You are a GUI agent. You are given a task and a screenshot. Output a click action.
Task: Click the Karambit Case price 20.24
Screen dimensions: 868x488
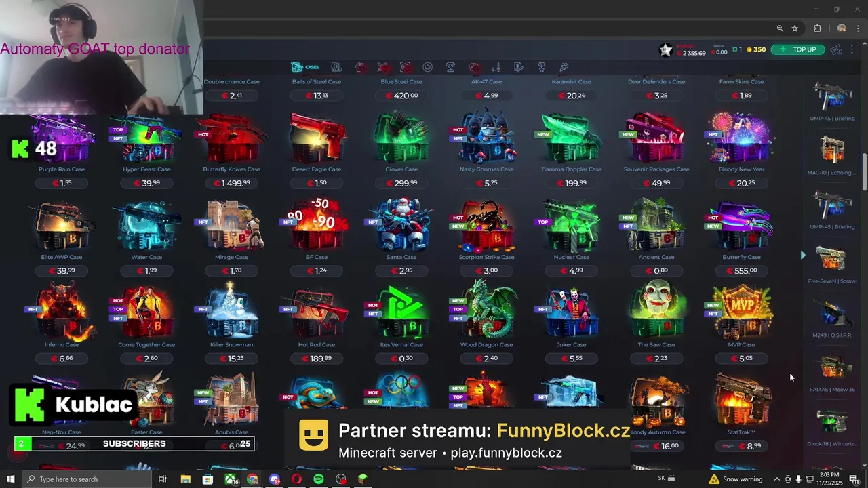point(572,96)
